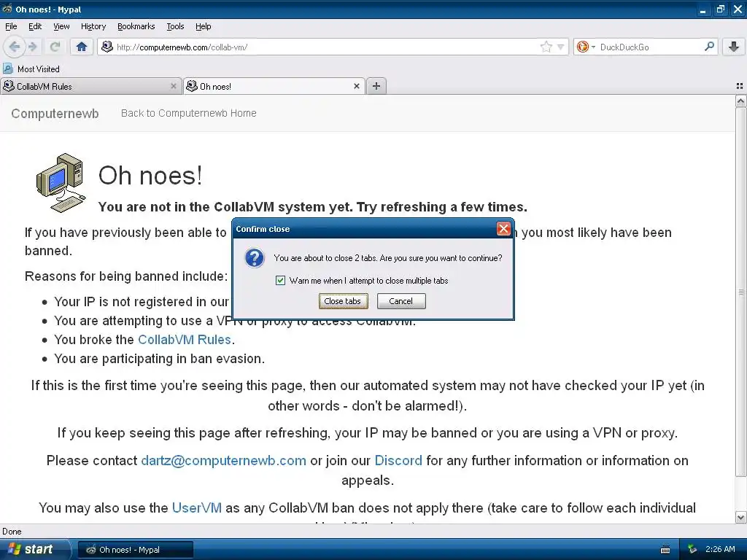Open the Most Visited bookmarks folder

pyautogui.click(x=31, y=69)
